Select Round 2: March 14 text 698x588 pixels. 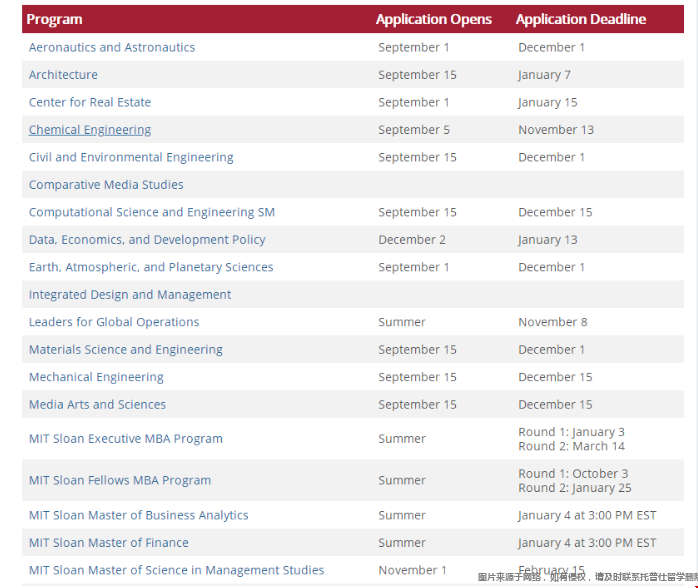point(571,446)
